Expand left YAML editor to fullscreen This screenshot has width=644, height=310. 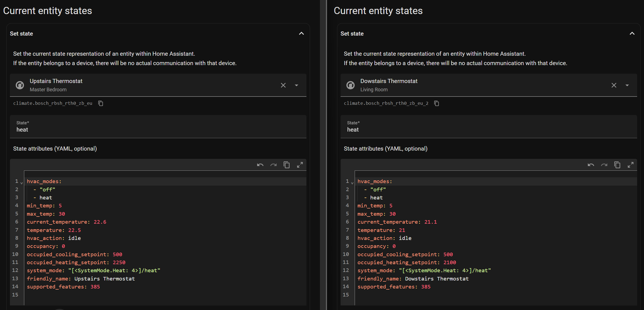[x=300, y=165]
